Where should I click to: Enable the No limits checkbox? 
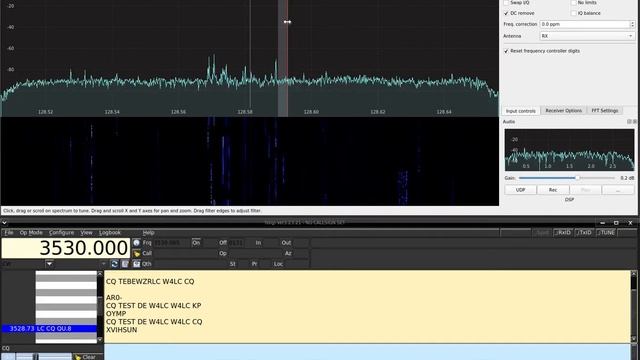tap(573, 2)
